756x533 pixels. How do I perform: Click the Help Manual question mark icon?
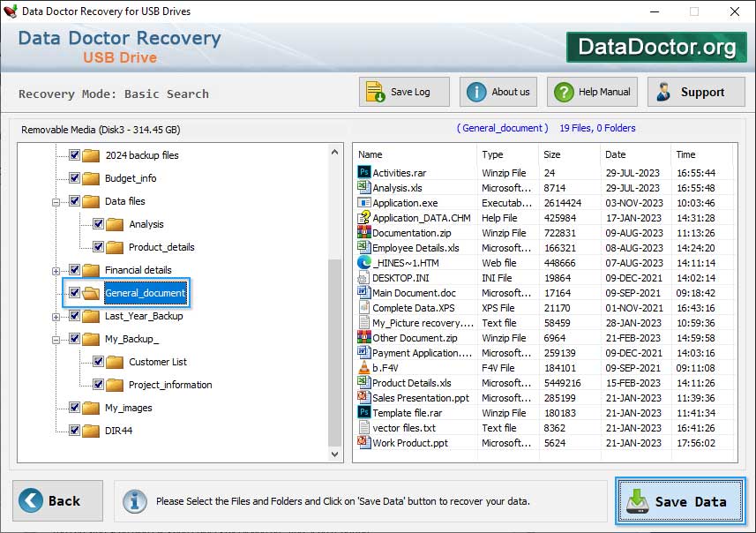(x=564, y=92)
